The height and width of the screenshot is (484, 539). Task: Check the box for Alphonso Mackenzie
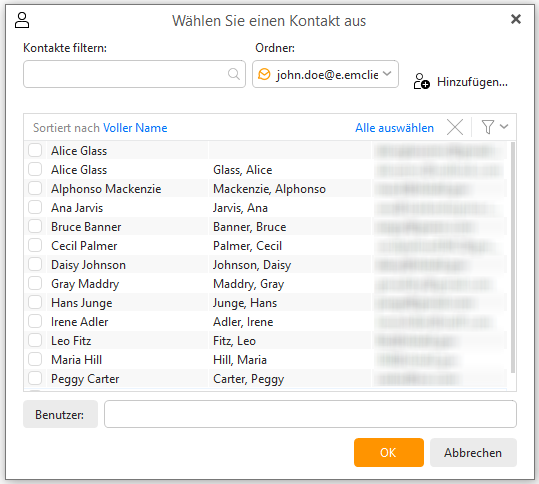tap(35, 188)
